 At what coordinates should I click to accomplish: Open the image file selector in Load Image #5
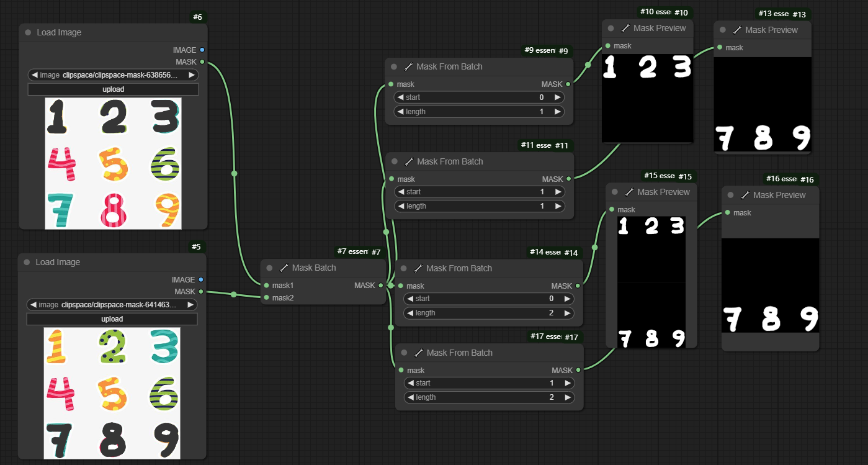(112, 305)
